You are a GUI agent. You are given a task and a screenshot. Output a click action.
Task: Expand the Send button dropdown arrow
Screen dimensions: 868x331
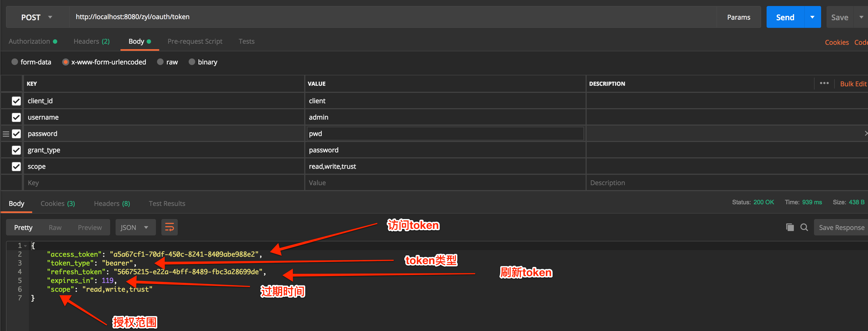click(x=812, y=17)
